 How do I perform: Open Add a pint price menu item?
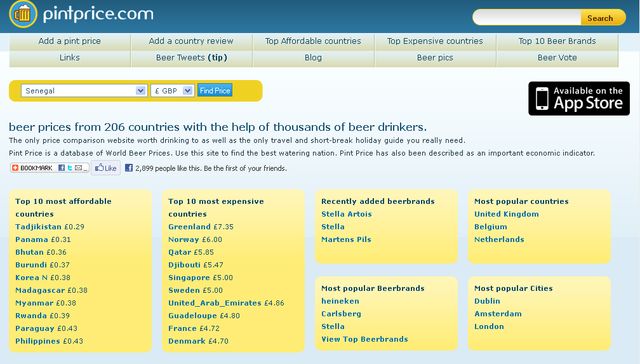click(x=69, y=41)
